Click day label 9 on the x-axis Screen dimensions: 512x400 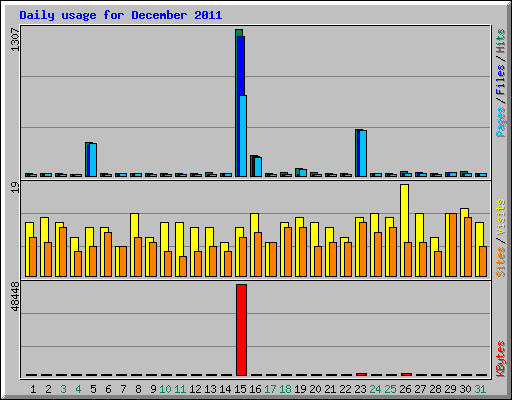click(x=153, y=389)
